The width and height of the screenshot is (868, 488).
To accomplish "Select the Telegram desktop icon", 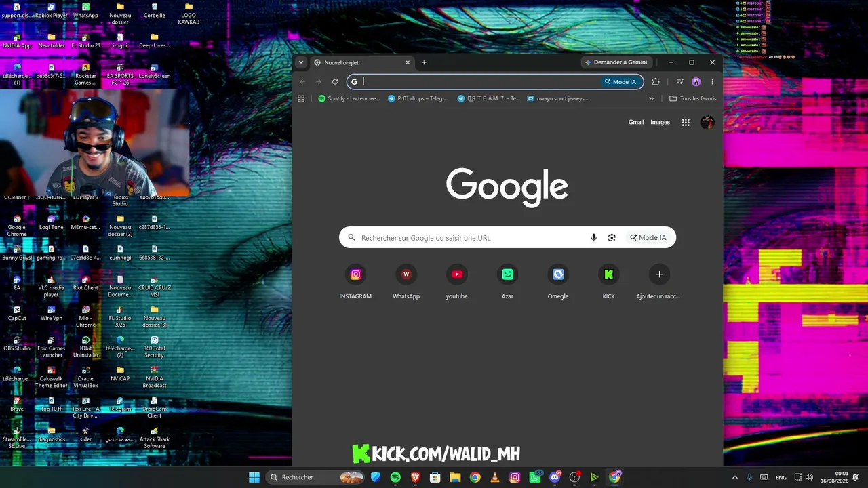I will [120, 405].
